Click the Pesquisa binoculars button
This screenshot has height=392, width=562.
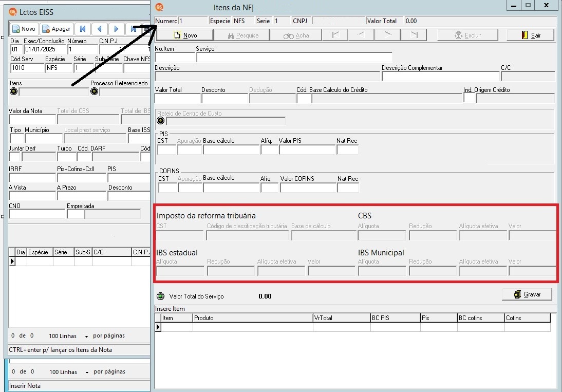(x=242, y=35)
